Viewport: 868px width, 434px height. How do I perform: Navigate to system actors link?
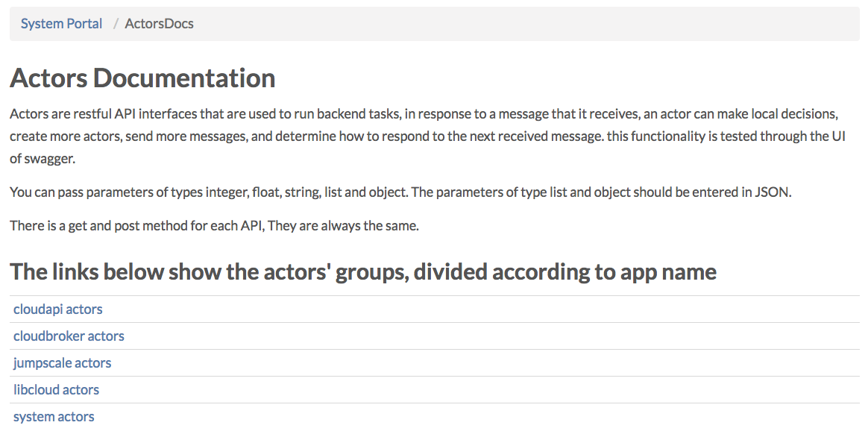pyautogui.click(x=54, y=417)
